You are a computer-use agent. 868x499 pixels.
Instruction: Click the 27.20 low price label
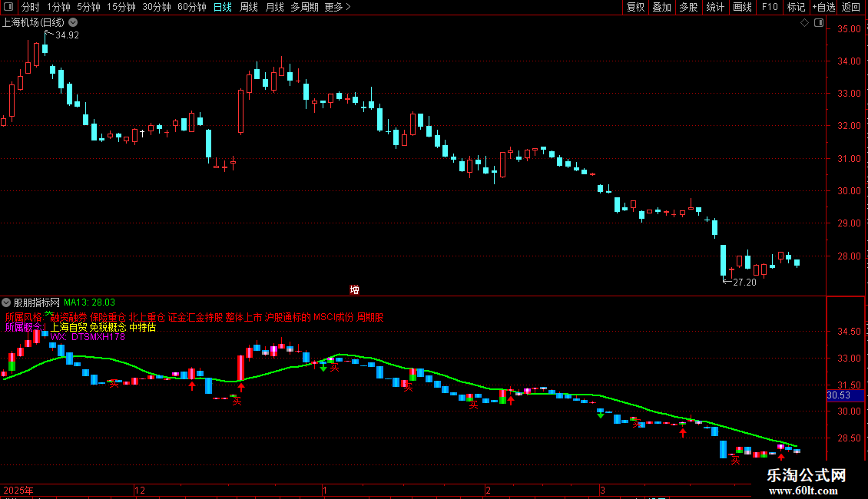(744, 283)
